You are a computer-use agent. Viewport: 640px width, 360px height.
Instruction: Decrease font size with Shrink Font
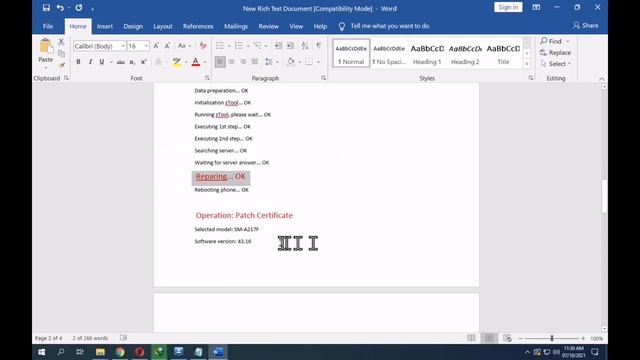click(x=167, y=46)
